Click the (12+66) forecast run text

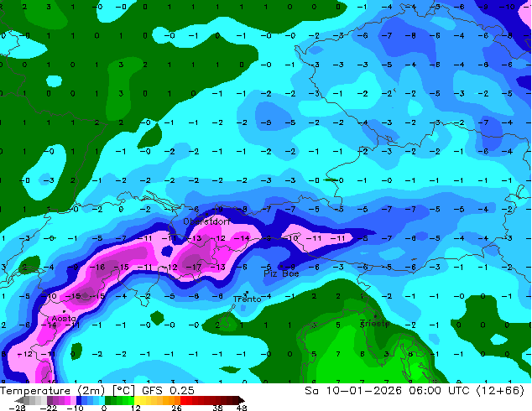click(x=500, y=391)
